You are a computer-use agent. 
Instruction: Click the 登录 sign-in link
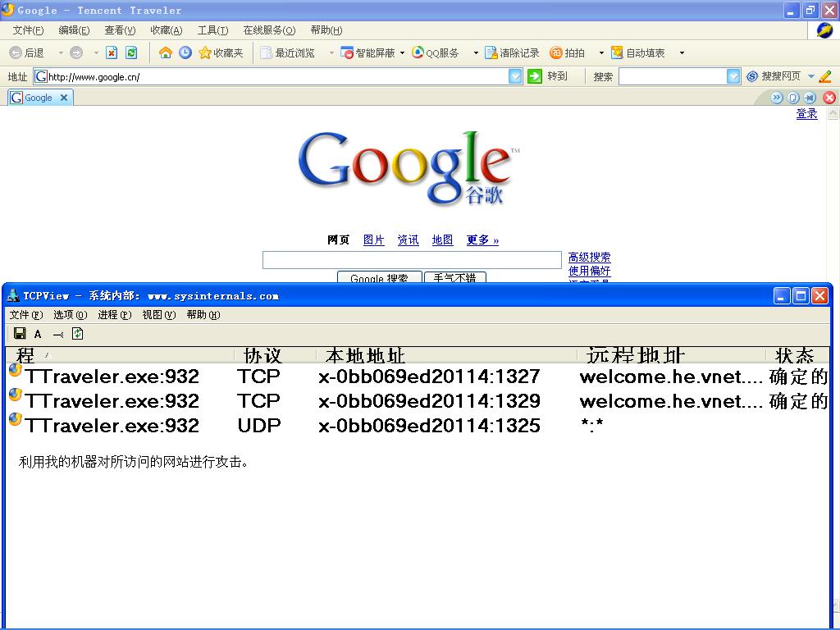[807, 113]
